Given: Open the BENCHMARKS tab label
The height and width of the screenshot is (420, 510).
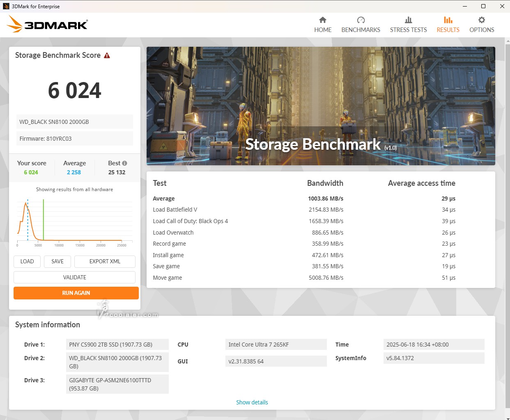Looking at the screenshot, I should click(x=361, y=30).
